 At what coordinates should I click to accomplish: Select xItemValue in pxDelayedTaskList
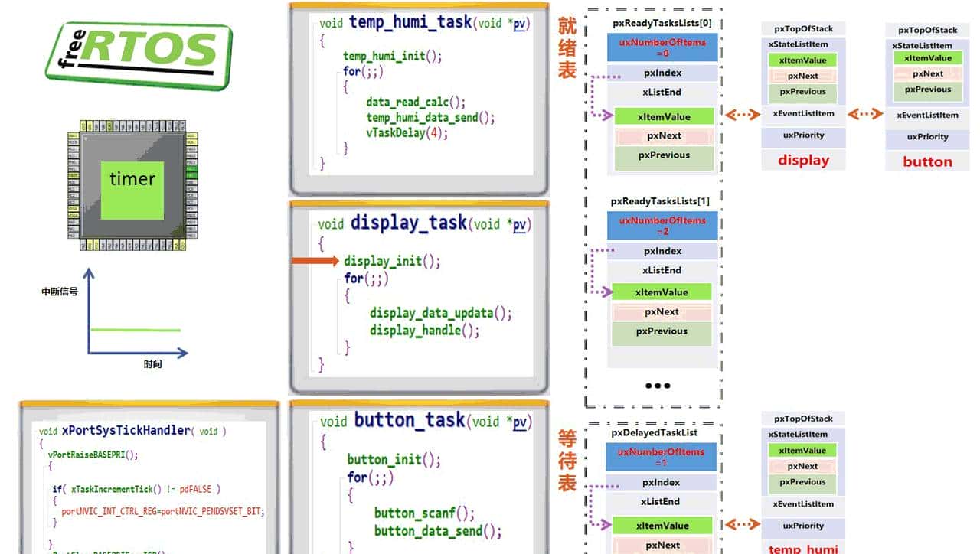[x=663, y=526]
